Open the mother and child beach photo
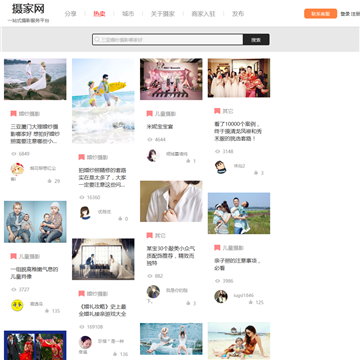 pyautogui.click(x=239, y=341)
